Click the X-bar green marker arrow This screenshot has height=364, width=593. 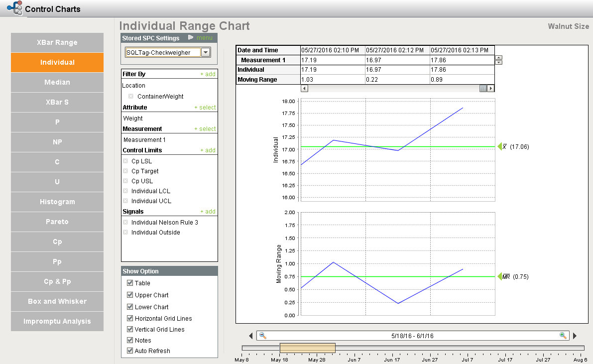(500, 147)
